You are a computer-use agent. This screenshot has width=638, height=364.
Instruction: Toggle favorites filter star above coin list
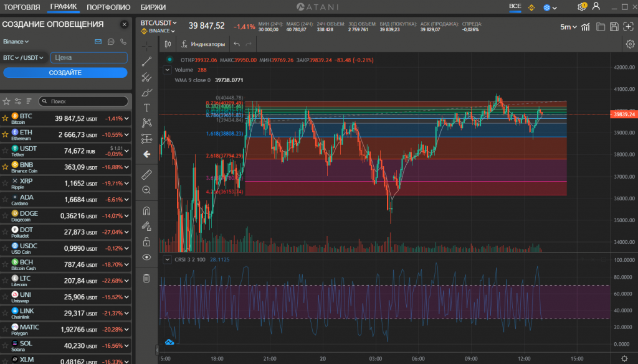6,101
